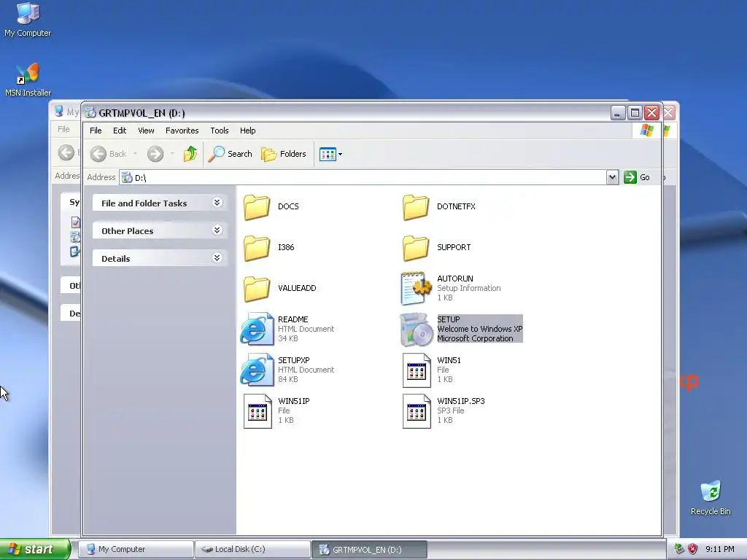Click the README file name
This screenshot has width=747, height=560.
293,319
